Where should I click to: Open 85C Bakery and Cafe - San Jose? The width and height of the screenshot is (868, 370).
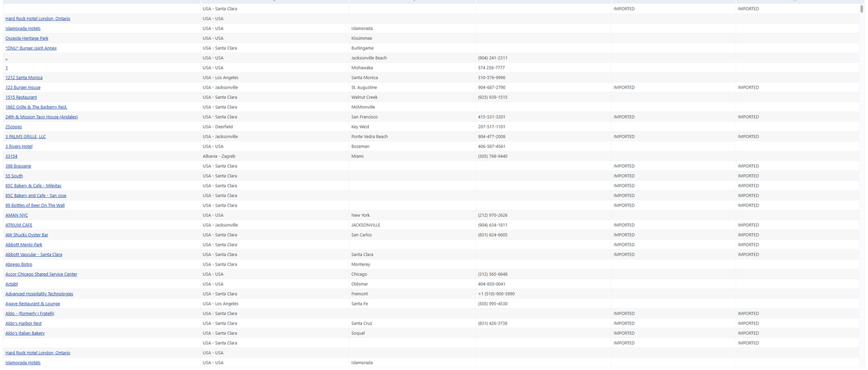36,195
